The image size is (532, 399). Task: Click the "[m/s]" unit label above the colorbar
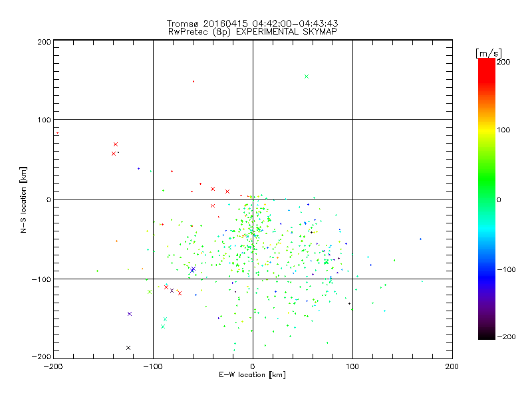[489, 53]
